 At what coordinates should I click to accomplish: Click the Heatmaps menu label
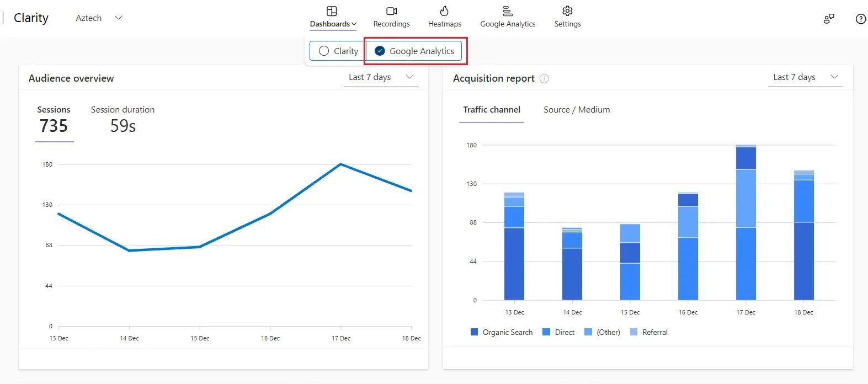click(x=445, y=24)
